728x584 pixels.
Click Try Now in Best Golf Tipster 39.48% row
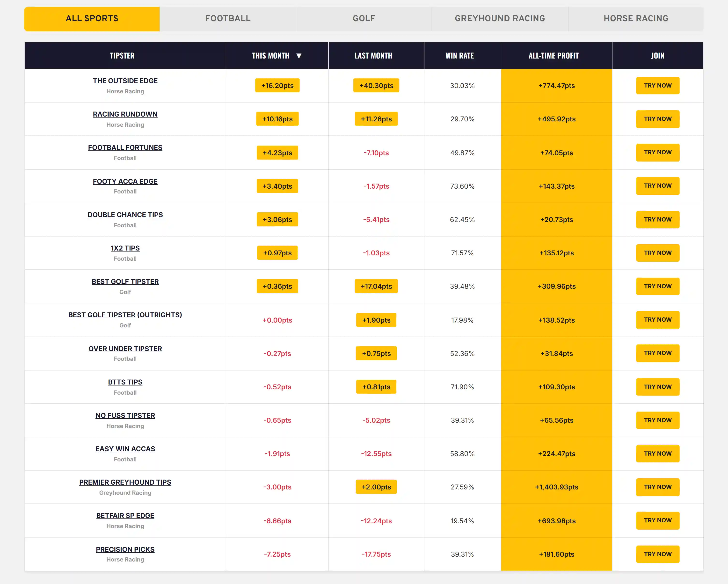click(658, 286)
